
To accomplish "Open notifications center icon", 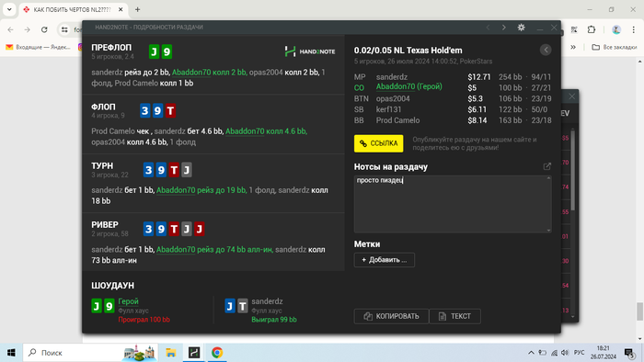I will [x=628, y=353].
